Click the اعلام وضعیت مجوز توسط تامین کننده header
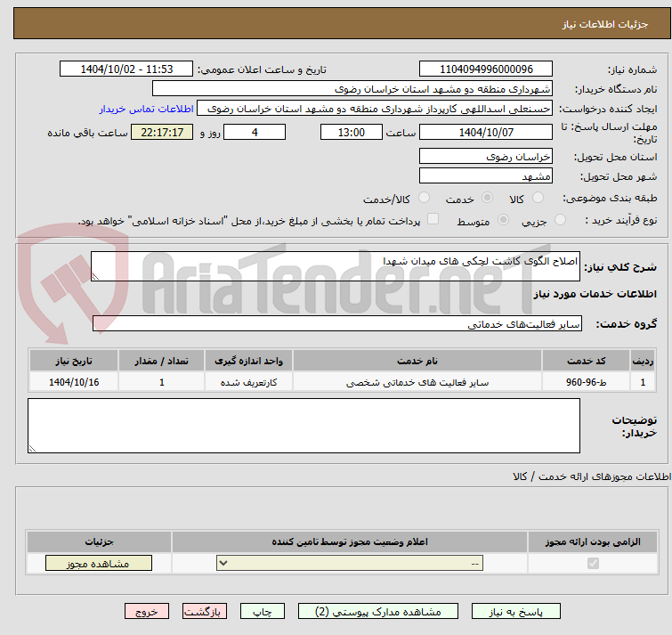The width and height of the screenshot is (672, 635). tap(350, 542)
